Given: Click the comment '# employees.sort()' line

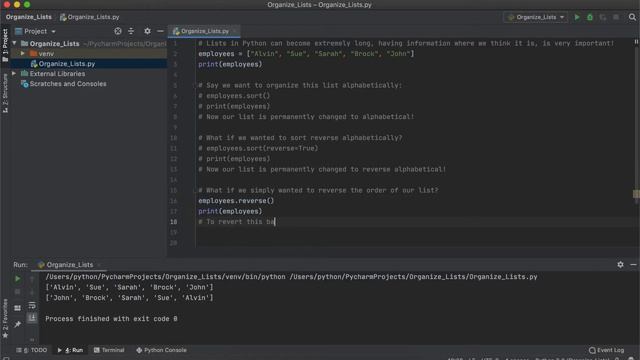Looking at the screenshot, I should pos(234,96).
